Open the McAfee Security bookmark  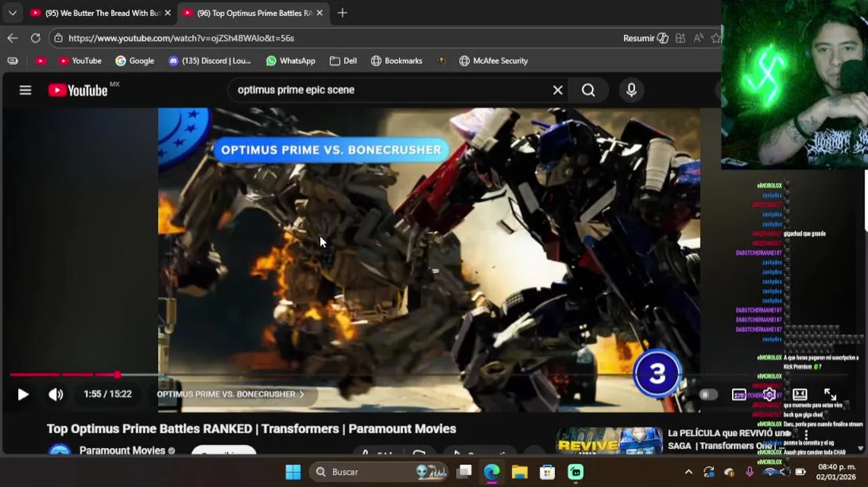493,61
